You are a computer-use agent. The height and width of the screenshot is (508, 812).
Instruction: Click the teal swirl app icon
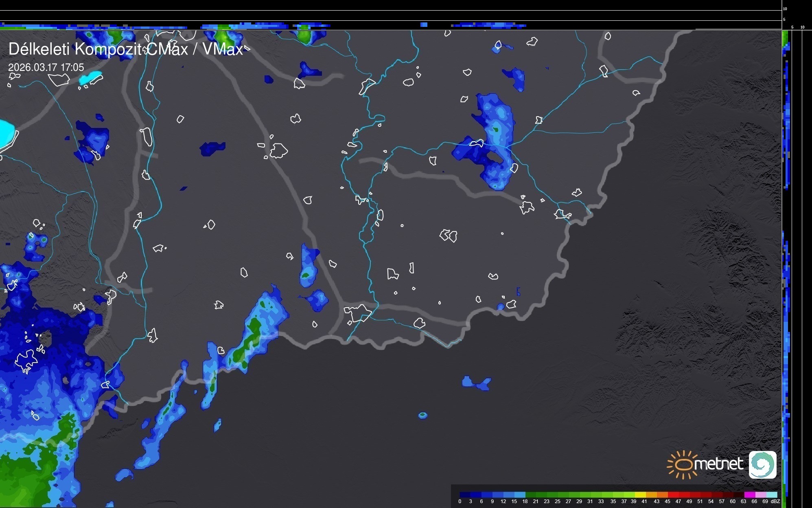(762, 464)
